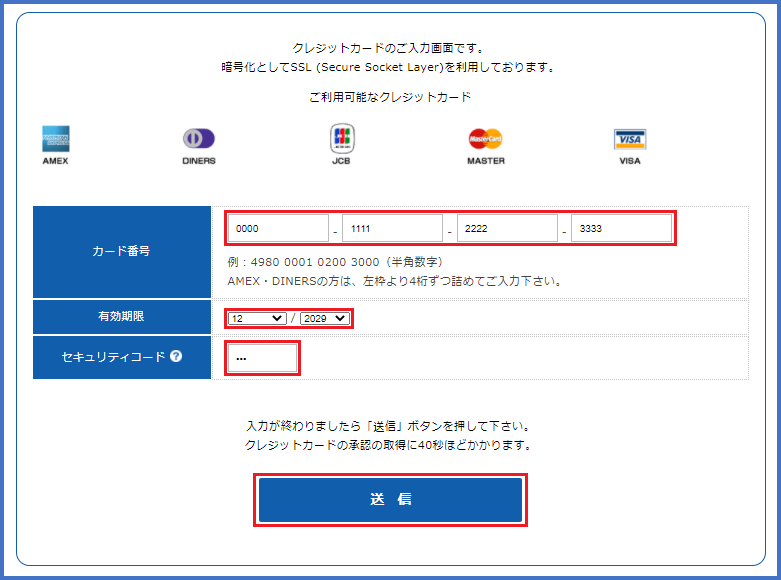Click into the security code input box
781x580 pixels.
point(263,358)
